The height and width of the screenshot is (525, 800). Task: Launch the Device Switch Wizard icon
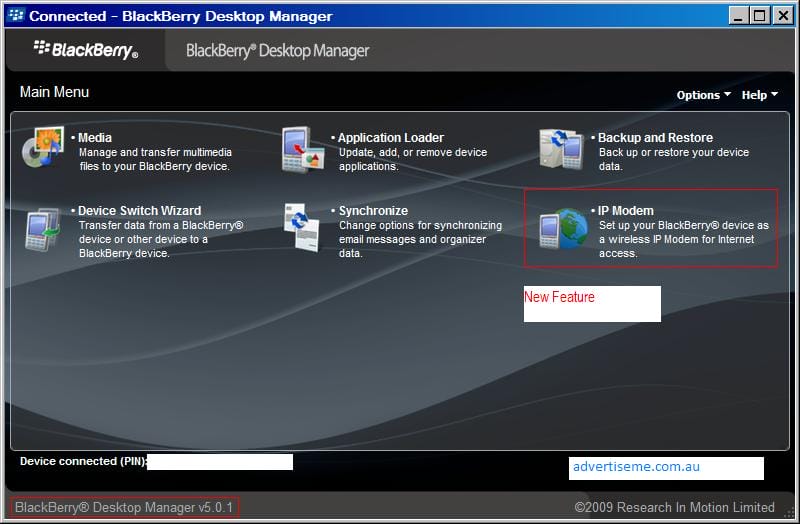point(42,230)
